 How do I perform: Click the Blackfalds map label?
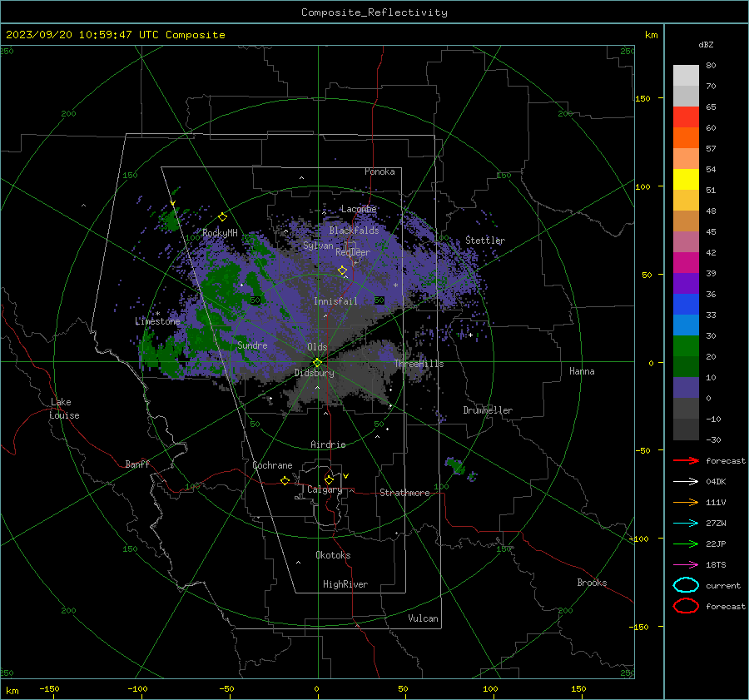tap(354, 231)
